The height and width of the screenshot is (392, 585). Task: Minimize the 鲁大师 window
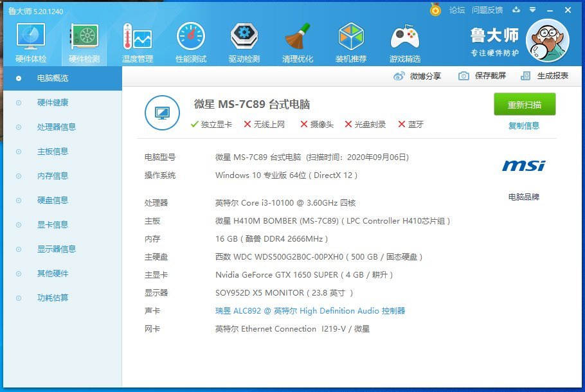[x=550, y=10]
